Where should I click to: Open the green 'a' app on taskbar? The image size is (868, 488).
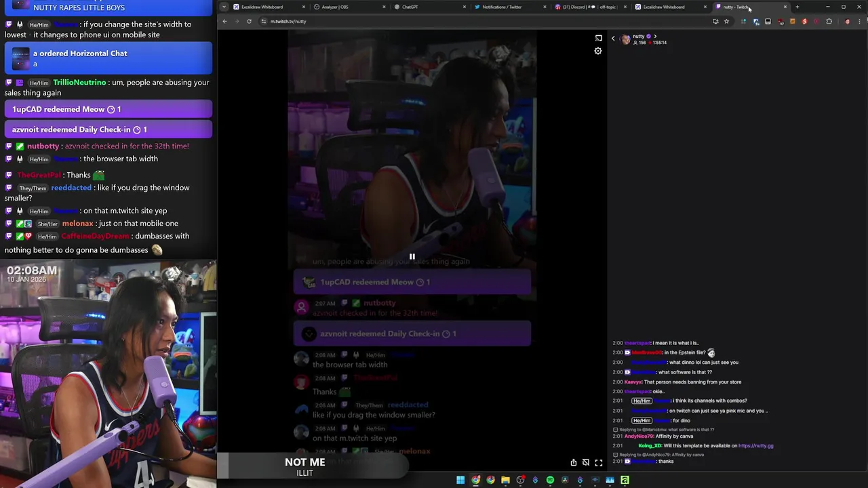[625, 480]
